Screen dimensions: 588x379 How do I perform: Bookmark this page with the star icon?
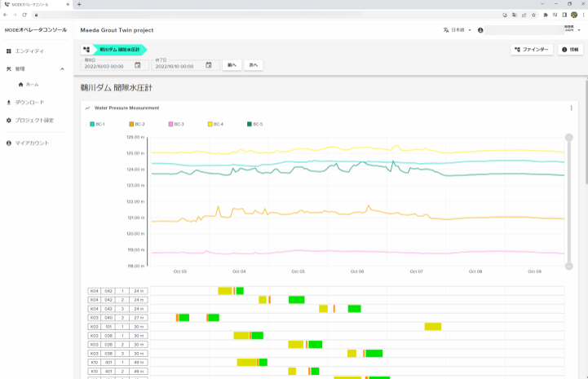(x=533, y=15)
